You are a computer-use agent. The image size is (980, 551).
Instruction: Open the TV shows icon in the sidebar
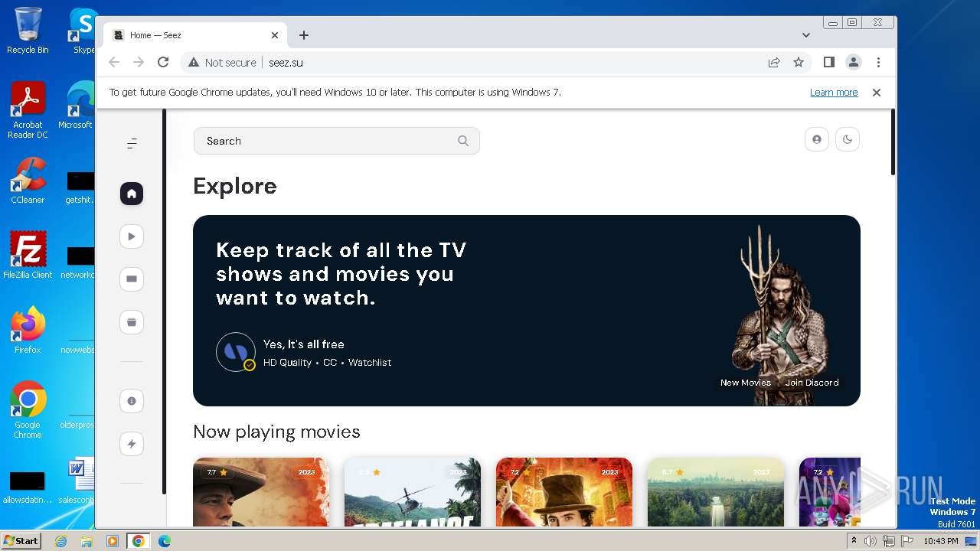pyautogui.click(x=132, y=279)
